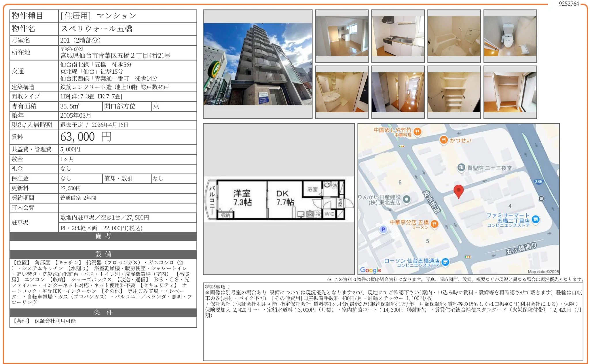Click the empty 町内会費 field

coord(127,208)
